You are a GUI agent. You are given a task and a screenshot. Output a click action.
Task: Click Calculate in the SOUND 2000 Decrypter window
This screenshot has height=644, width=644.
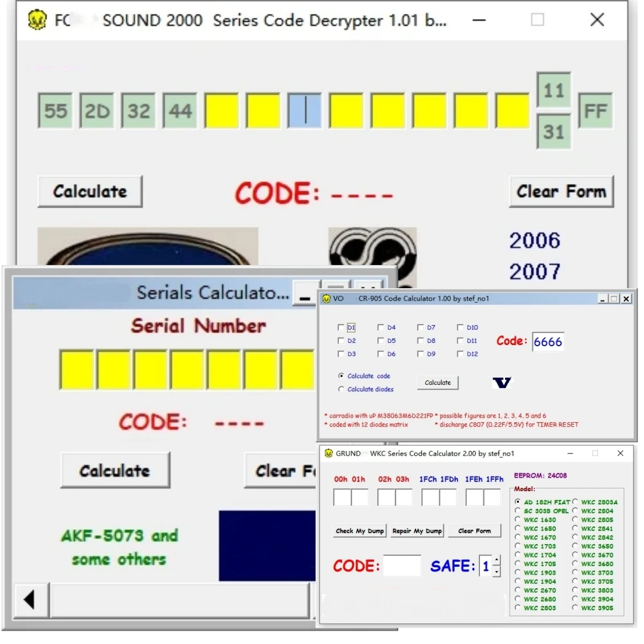[90, 192]
